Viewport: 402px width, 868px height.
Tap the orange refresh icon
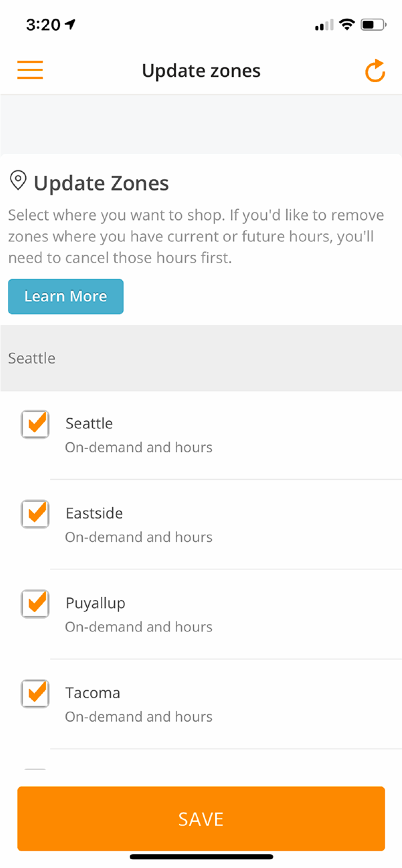375,71
